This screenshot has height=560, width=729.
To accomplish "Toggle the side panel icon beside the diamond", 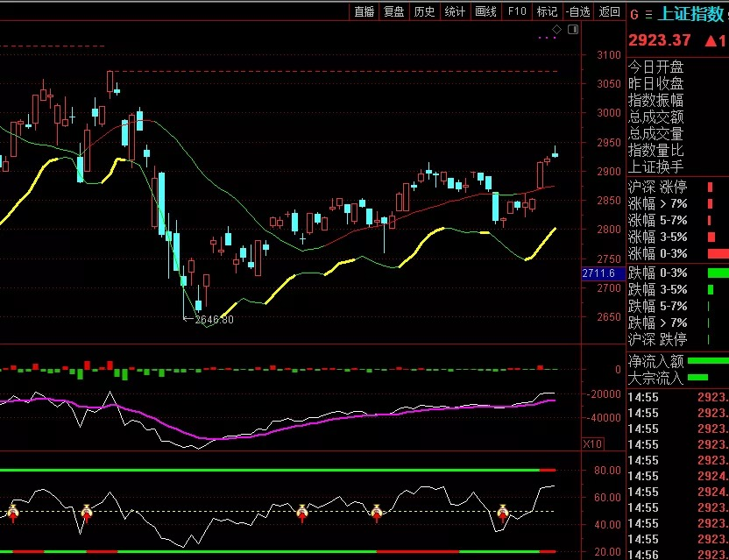I will [x=573, y=30].
